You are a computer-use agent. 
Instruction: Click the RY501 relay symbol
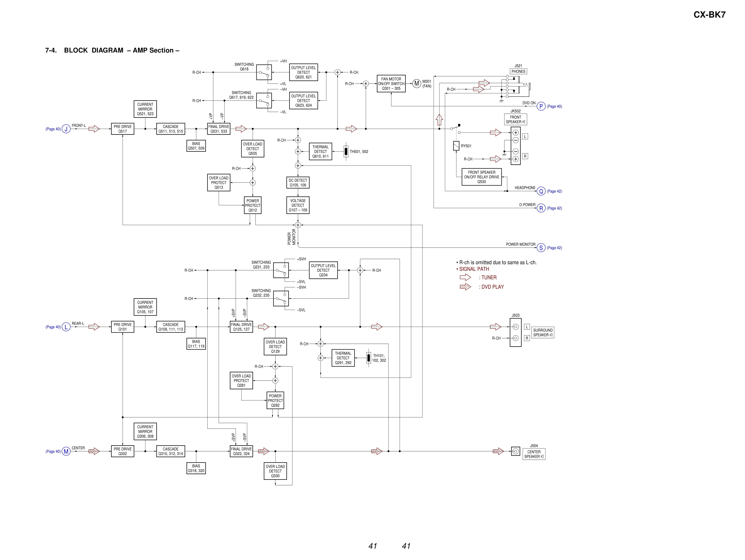(456, 146)
